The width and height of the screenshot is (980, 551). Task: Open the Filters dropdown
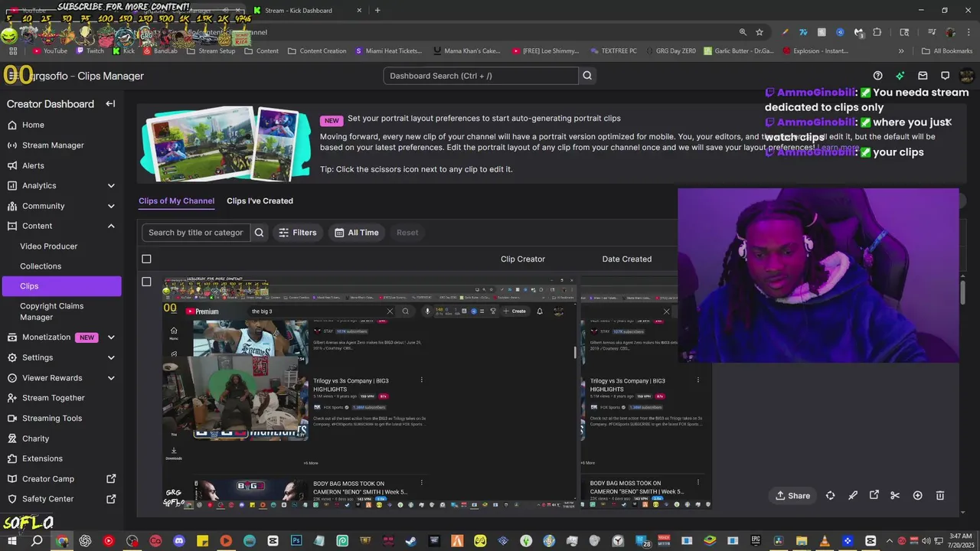298,233
